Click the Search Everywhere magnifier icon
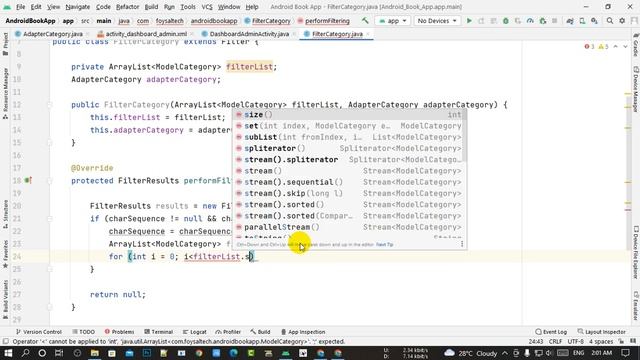 (x=609, y=21)
